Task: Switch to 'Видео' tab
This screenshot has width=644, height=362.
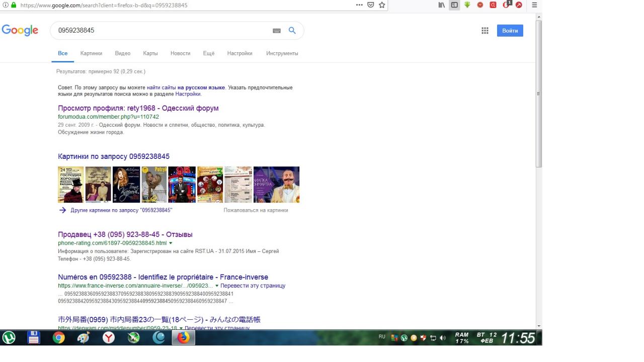Action: pos(122,53)
